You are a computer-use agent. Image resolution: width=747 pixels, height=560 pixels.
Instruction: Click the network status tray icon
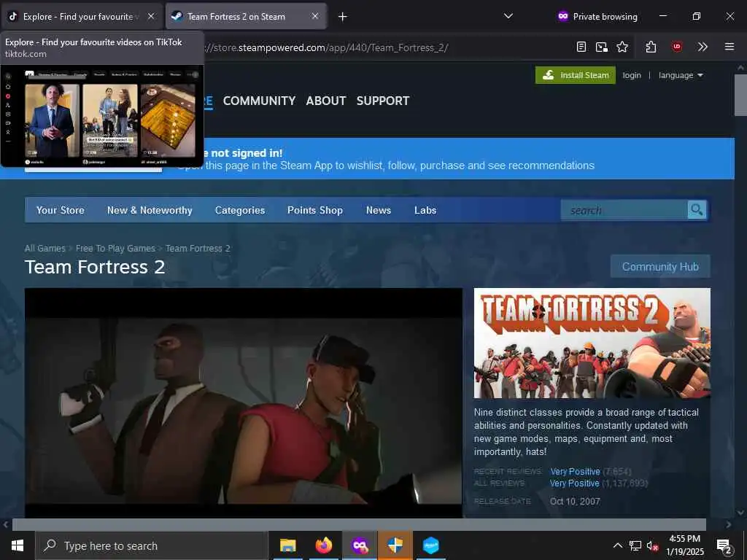click(635, 545)
